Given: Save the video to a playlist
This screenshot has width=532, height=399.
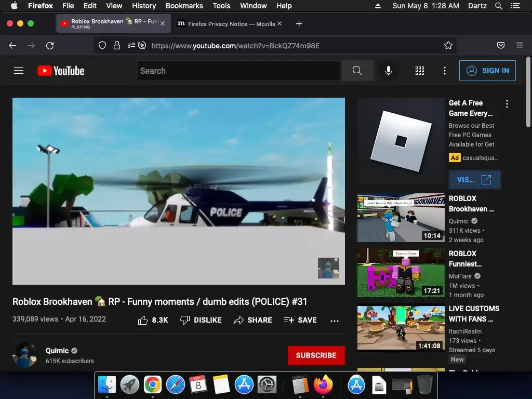Looking at the screenshot, I should coord(300,320).
